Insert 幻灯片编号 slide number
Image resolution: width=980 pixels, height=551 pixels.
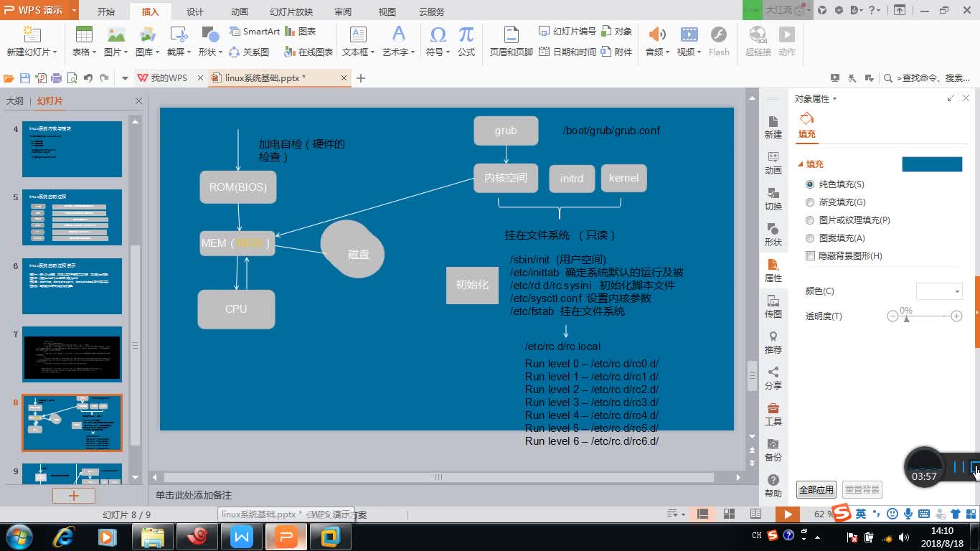click(567, 32)
